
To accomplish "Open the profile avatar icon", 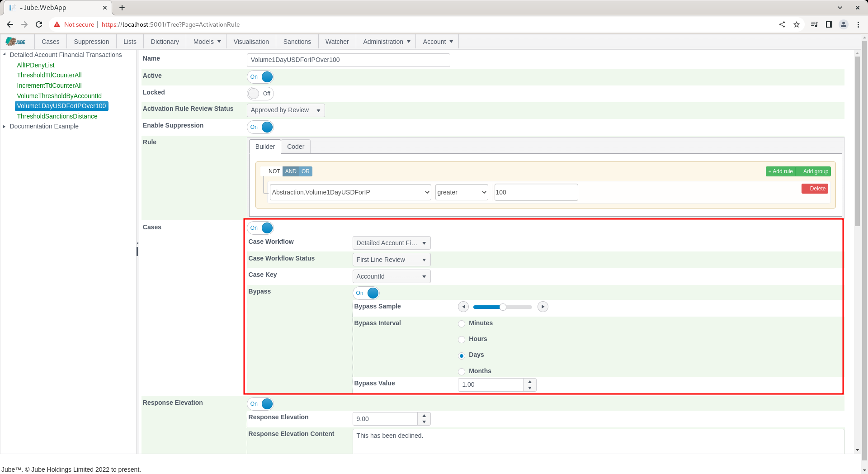I will (844, 24).
